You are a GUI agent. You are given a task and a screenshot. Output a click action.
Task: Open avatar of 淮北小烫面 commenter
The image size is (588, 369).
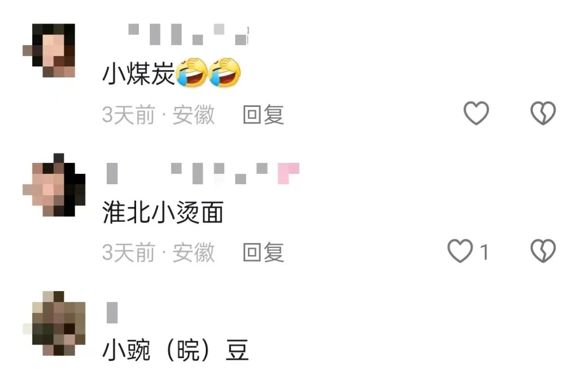[x=54, y=185]
